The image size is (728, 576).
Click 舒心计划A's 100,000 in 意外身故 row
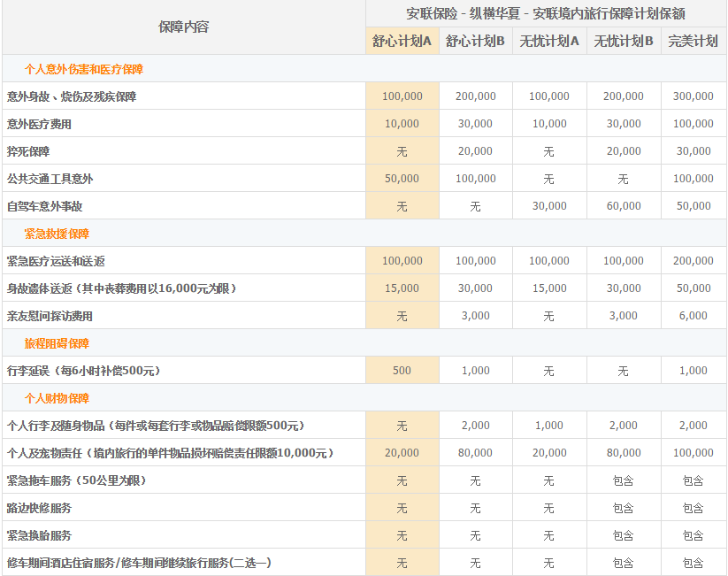402,96
